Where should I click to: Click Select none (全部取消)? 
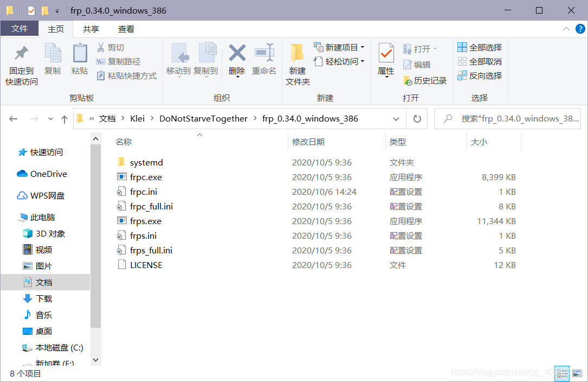(480, 62)
